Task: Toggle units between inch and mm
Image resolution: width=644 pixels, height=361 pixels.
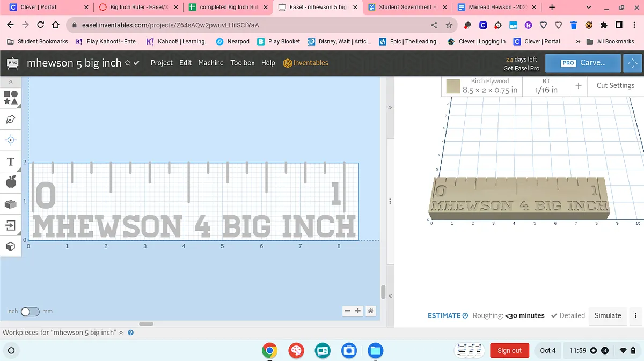Action: (x=30, y=312)
